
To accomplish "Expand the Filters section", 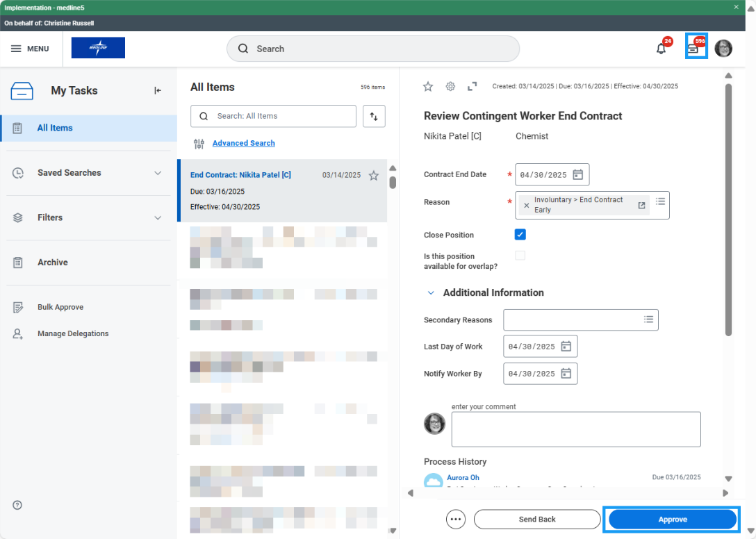I will [158, 218].
